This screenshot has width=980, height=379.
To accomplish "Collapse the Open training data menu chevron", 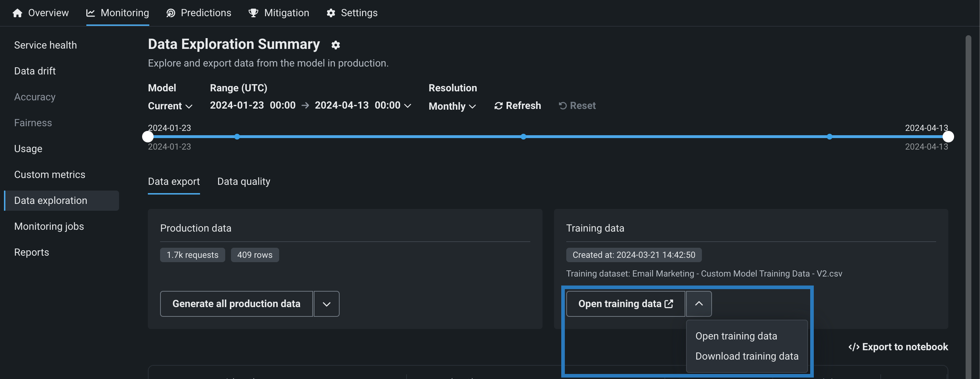I will pyautogui.click(x=698, y=304).
